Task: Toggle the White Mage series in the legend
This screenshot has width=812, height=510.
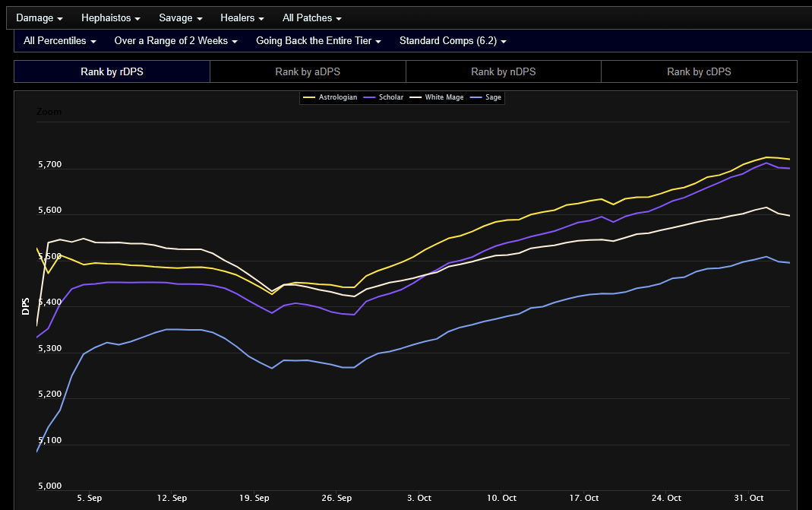Action: [437, 97]
